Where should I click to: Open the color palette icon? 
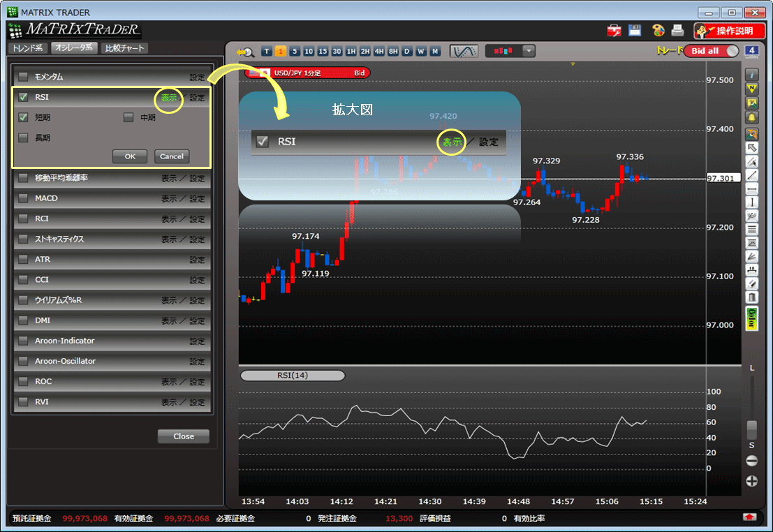click(x=658, y=31)
